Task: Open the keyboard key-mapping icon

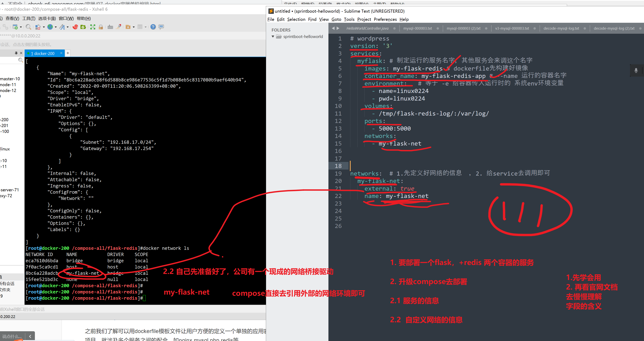Action: click(x=110, y=27)
